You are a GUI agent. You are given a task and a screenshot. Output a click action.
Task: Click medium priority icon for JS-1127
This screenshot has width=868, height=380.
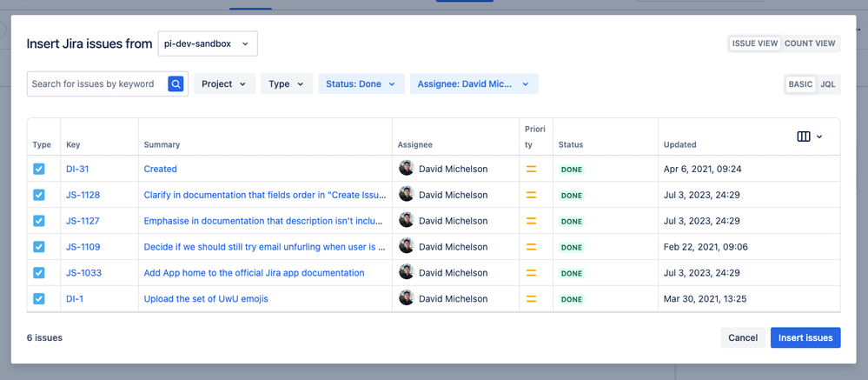pos(531,221)
